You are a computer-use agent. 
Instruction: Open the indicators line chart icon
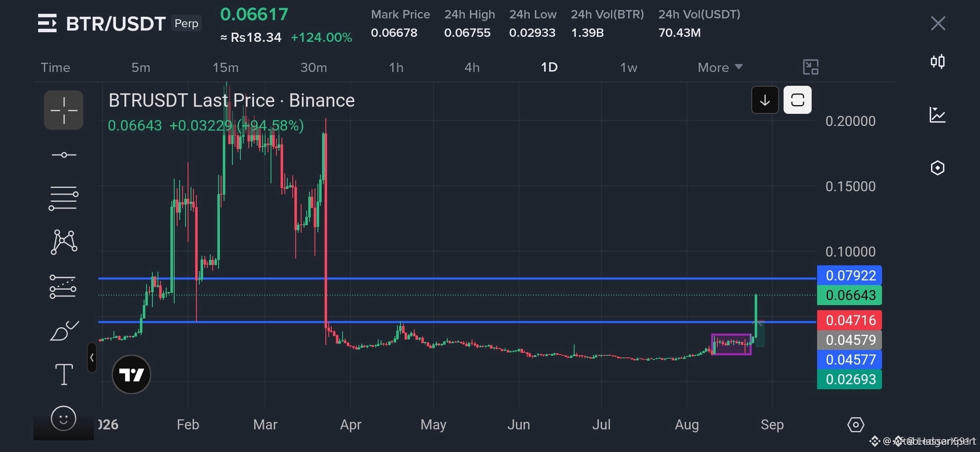tap(937, 115)
